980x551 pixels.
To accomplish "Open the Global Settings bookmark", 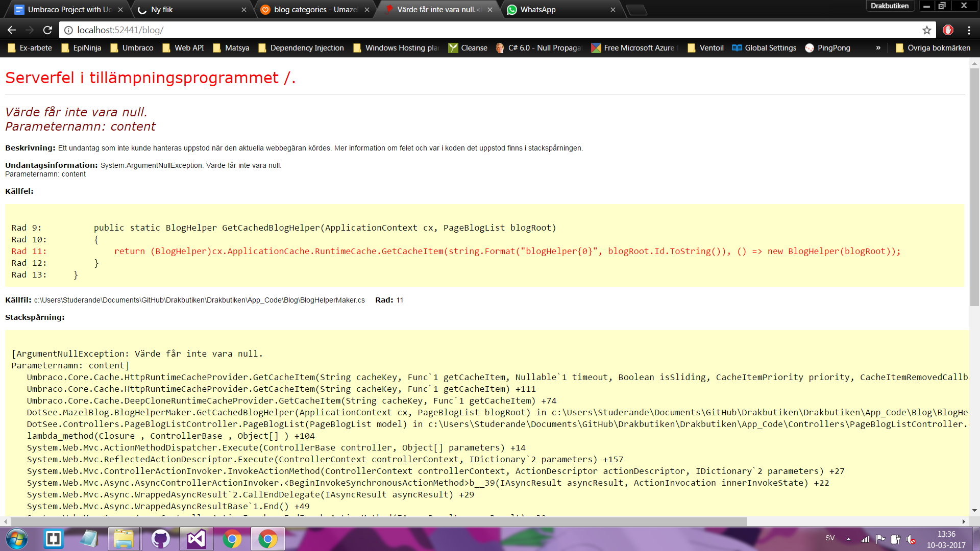I will coord(764,48).
